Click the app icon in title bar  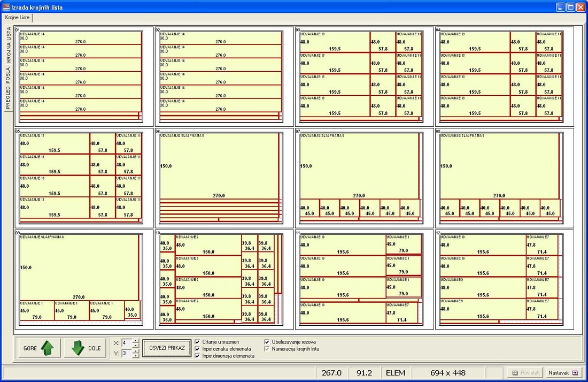click(6, 6)
